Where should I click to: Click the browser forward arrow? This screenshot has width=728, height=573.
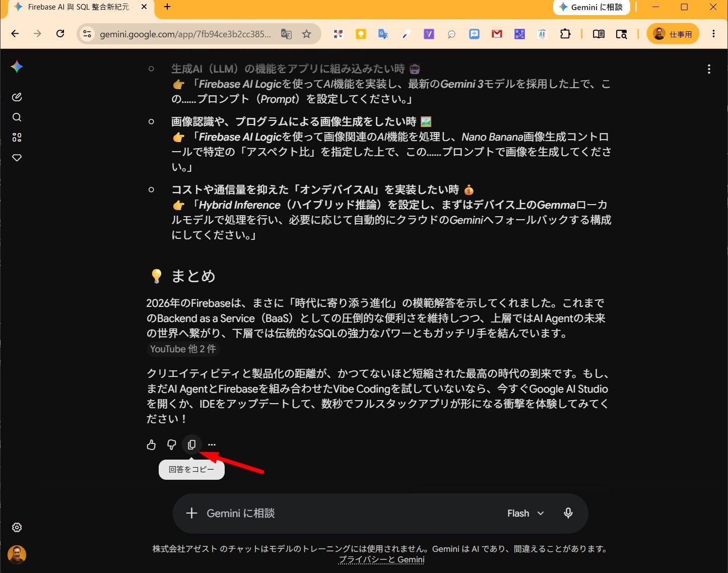pyautogui.click(x=37, y=34)
